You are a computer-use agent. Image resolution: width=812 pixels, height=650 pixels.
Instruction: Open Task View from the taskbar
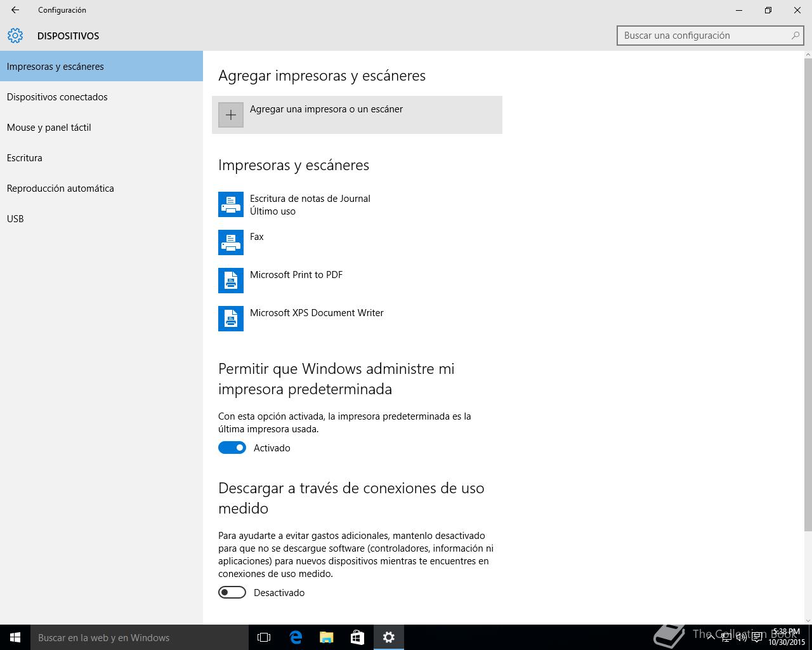coord(264,637)
